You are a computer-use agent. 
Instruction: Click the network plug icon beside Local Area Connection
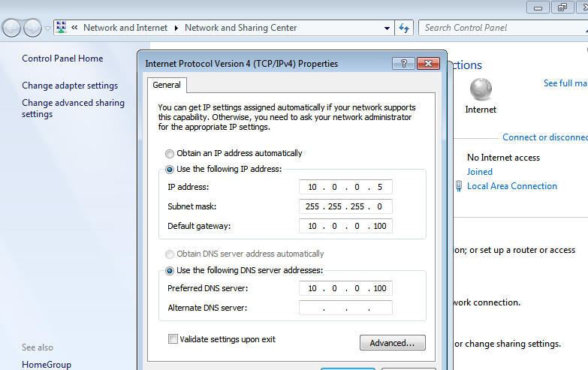tap(459, 186)
